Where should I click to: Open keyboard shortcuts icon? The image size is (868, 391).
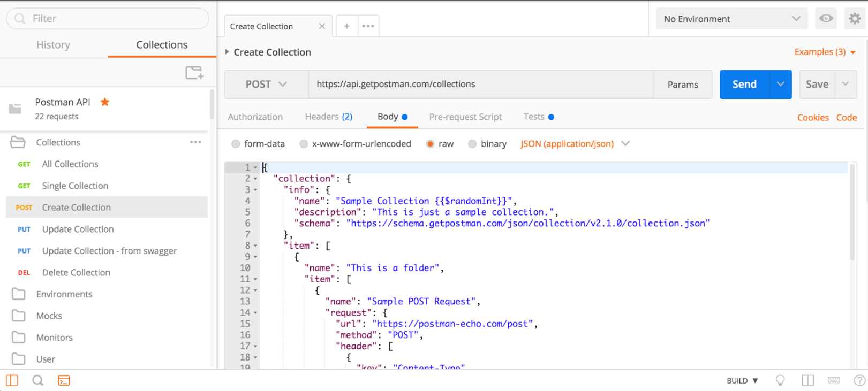834,380
